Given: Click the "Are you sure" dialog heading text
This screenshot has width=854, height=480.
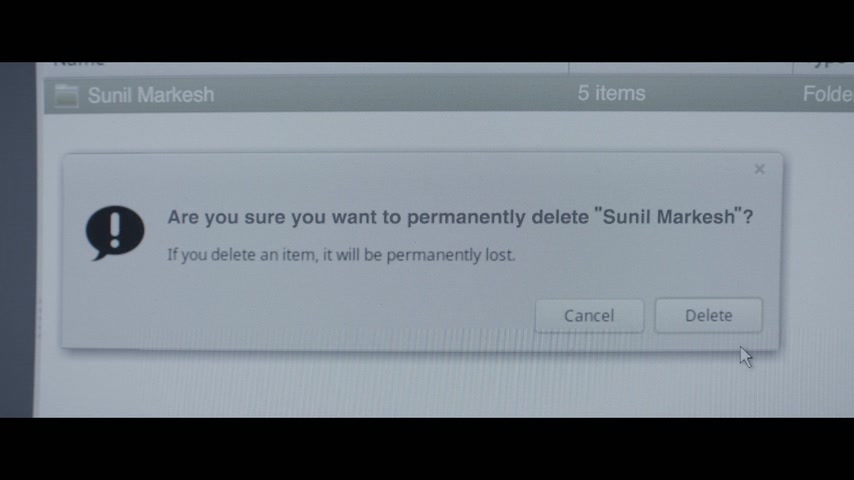Looking at the screenshot, I should (460, 217).
